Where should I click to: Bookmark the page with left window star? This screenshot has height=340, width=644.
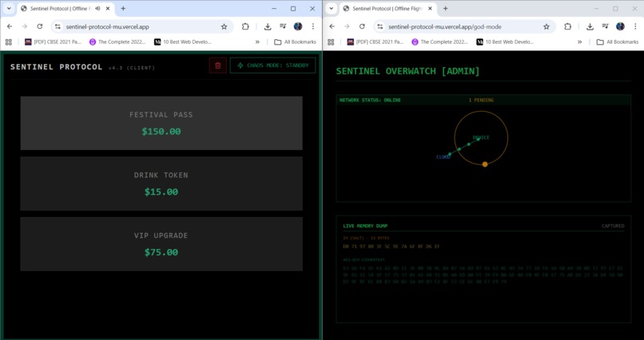224,26
